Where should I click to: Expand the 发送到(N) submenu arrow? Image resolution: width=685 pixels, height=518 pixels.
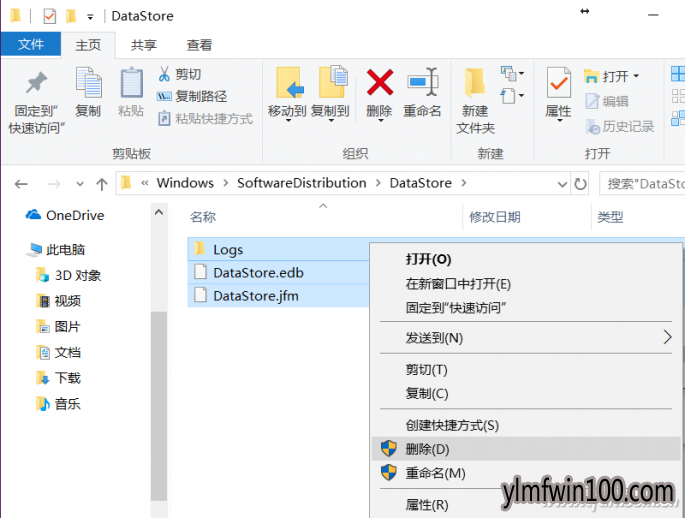click(x=667, y=337)
